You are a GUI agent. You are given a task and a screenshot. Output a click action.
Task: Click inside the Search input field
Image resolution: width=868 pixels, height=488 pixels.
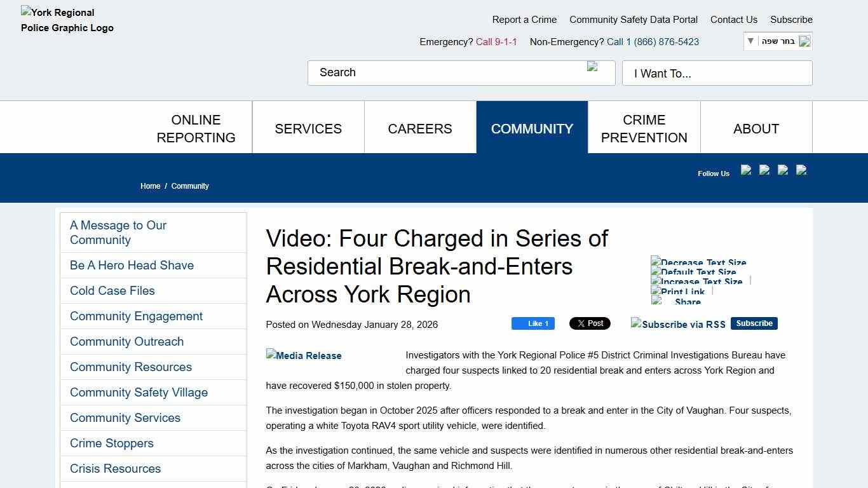[445, 72]
